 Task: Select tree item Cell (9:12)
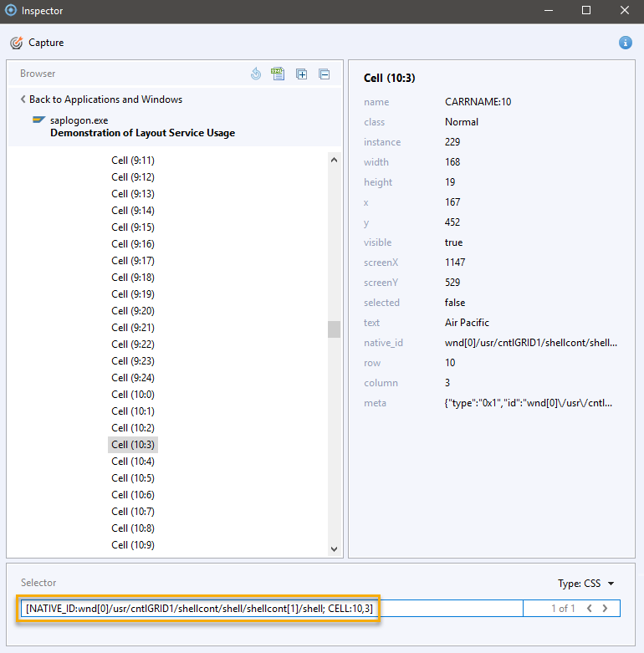(133, 177)
